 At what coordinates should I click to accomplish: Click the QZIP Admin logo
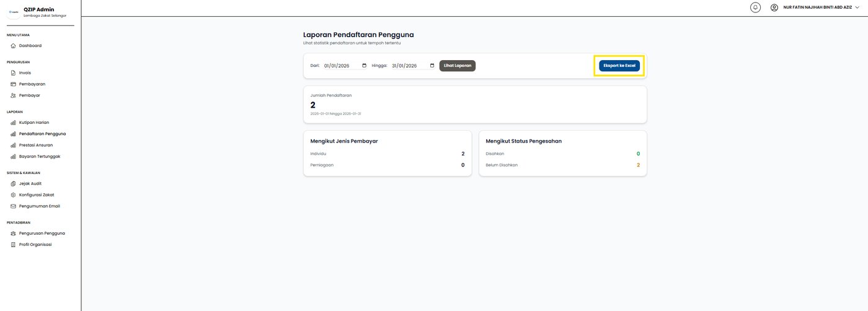pos(13,12)
